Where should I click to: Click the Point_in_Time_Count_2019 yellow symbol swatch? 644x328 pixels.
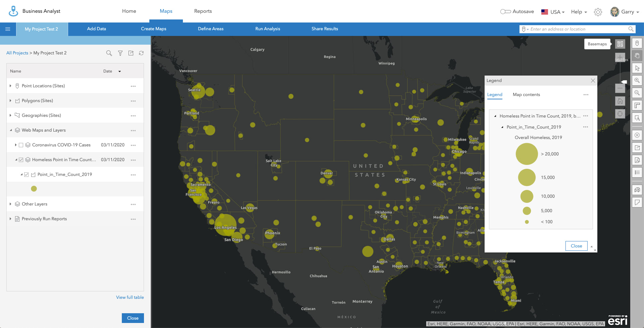coord(34,189)
